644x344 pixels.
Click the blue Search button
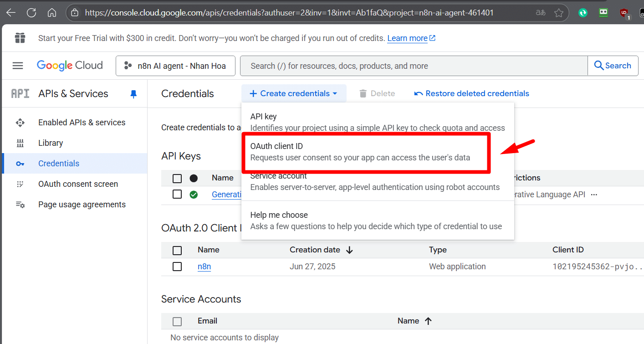(x=613, y=66)
